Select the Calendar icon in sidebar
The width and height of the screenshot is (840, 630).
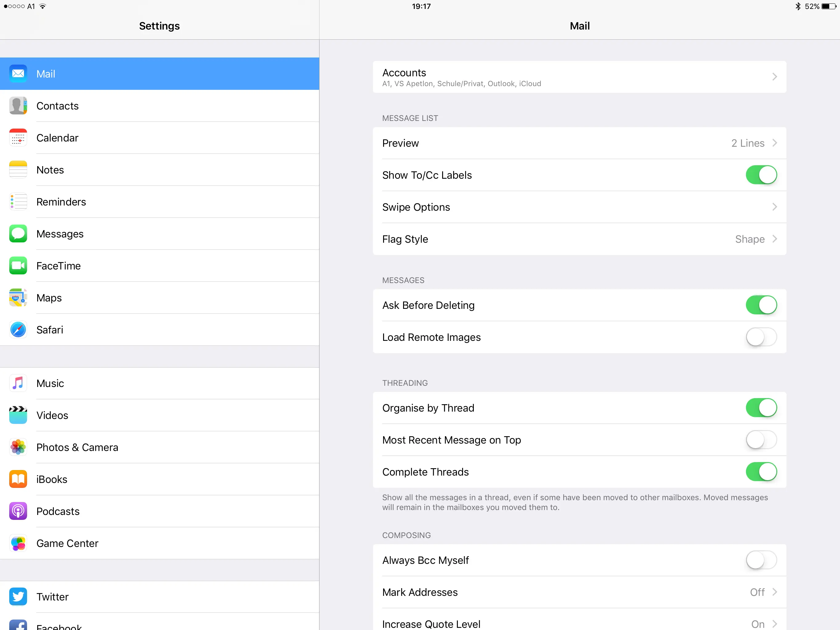pyautogui.click(x=18, y=138)
